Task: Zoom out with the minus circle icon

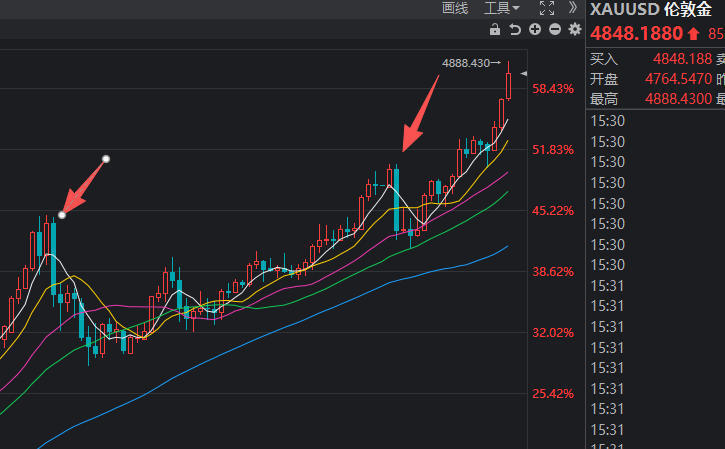Action: click(x=555, y=30)
